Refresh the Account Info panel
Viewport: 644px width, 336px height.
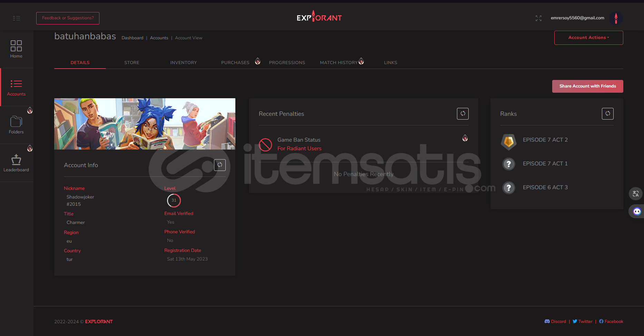pos(220,165)
